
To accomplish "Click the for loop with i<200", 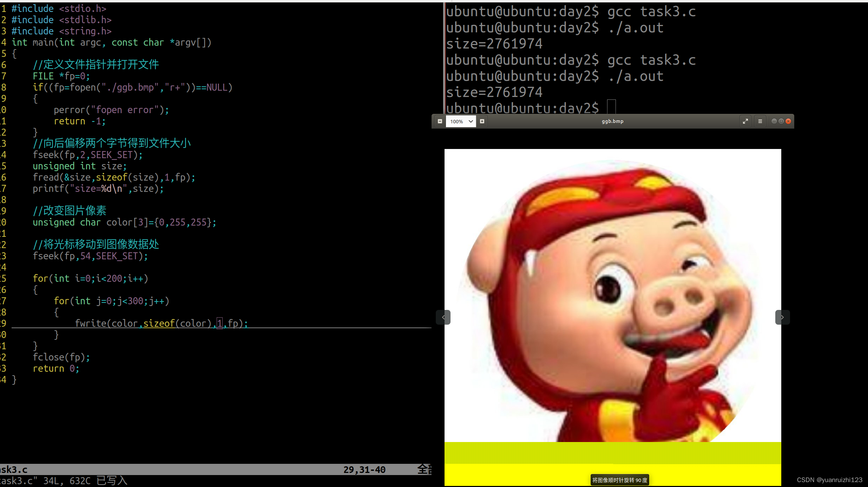I will pos(91,279).
